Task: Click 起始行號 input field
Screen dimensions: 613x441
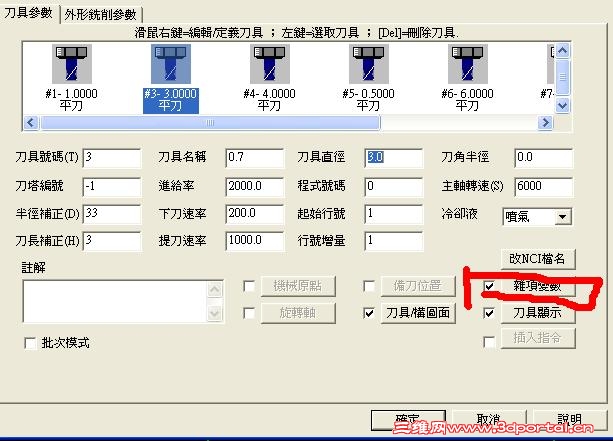Action: click(x=394, y=214)
